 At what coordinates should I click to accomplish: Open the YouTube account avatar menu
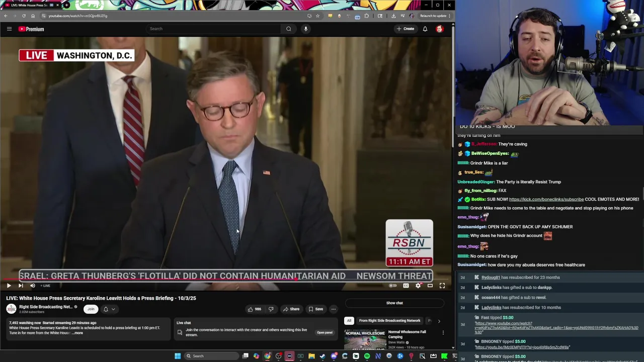[x=439, y=29]
